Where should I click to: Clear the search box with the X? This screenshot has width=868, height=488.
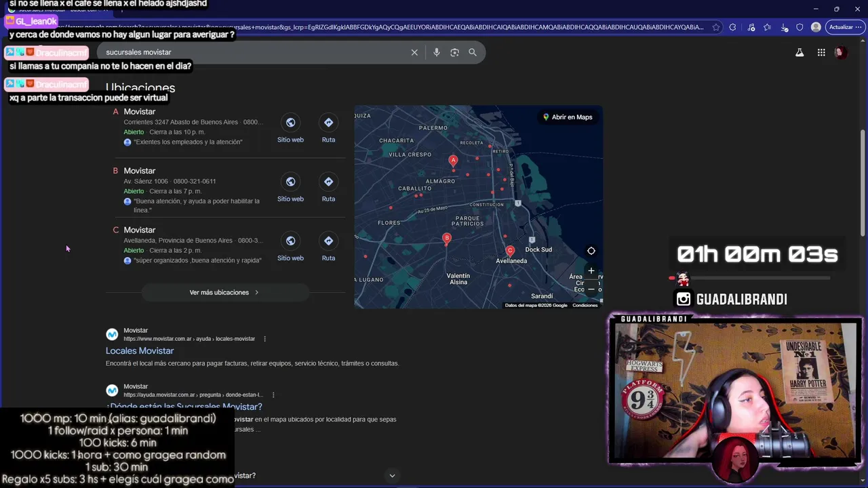414,52
